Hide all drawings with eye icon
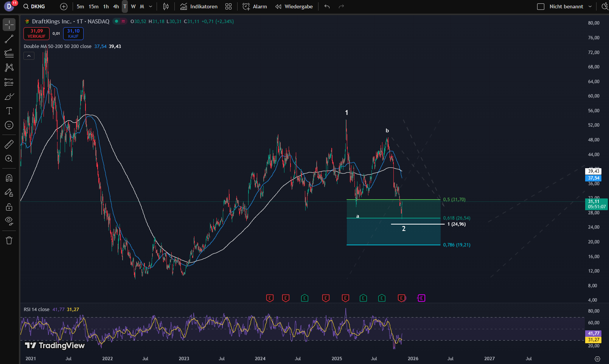The height and width of the screenshot is (364, 609). tap(9, 221)
